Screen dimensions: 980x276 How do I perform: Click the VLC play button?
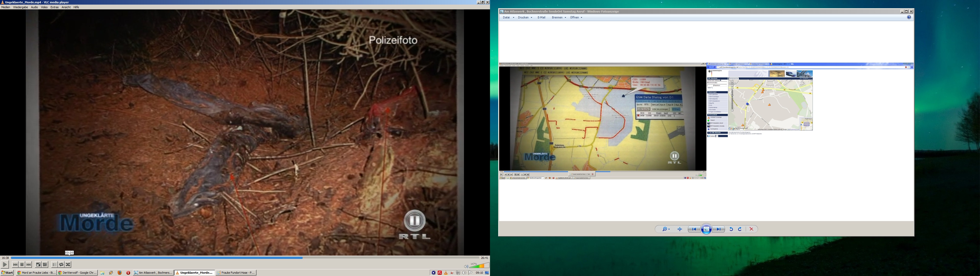pos(5,264)
